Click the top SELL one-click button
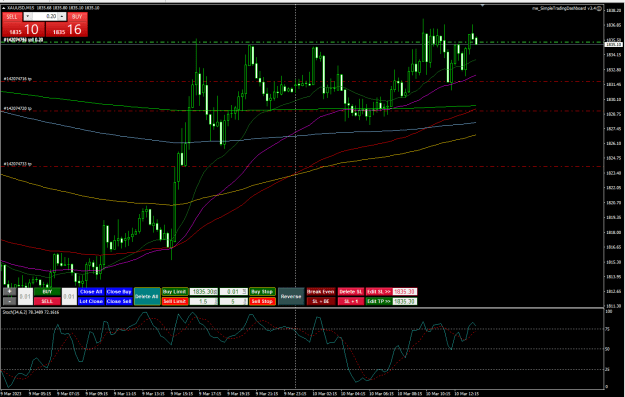Image resolution: width=625 pixels, height=397 pixels. [12, 16]
